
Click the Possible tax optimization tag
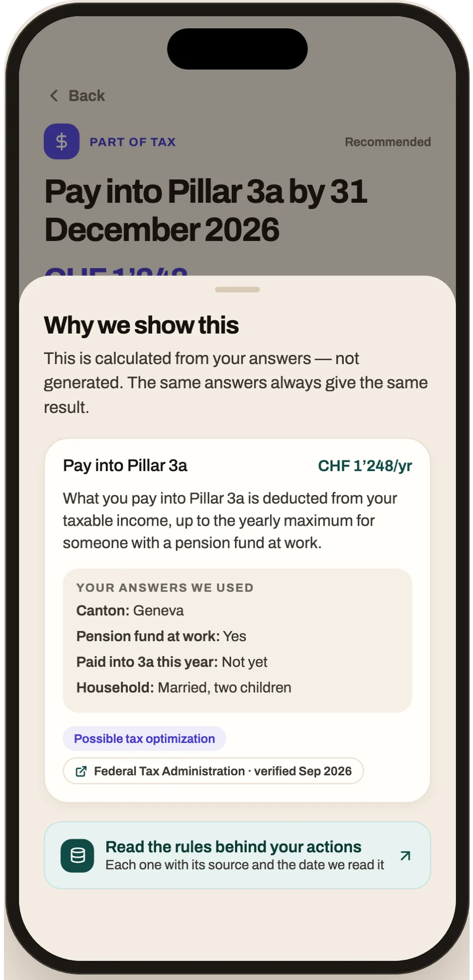point(144,739)
